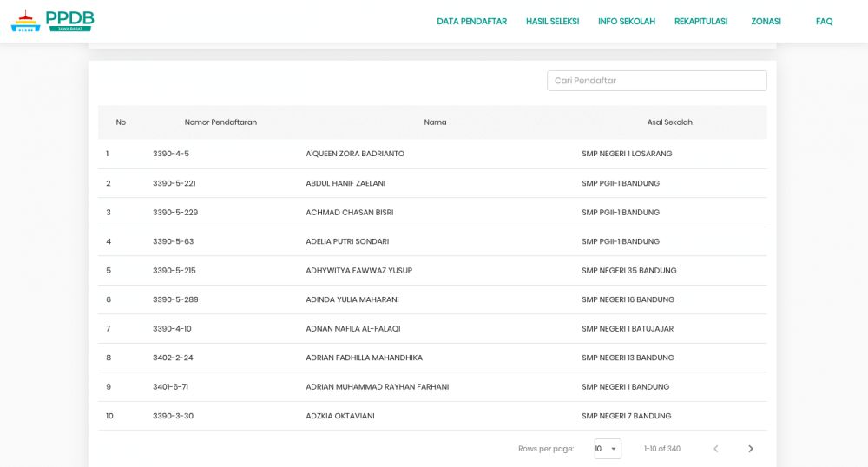Select row with registration number 3390-5-215
Screen dimensions: 868x467
174,271
